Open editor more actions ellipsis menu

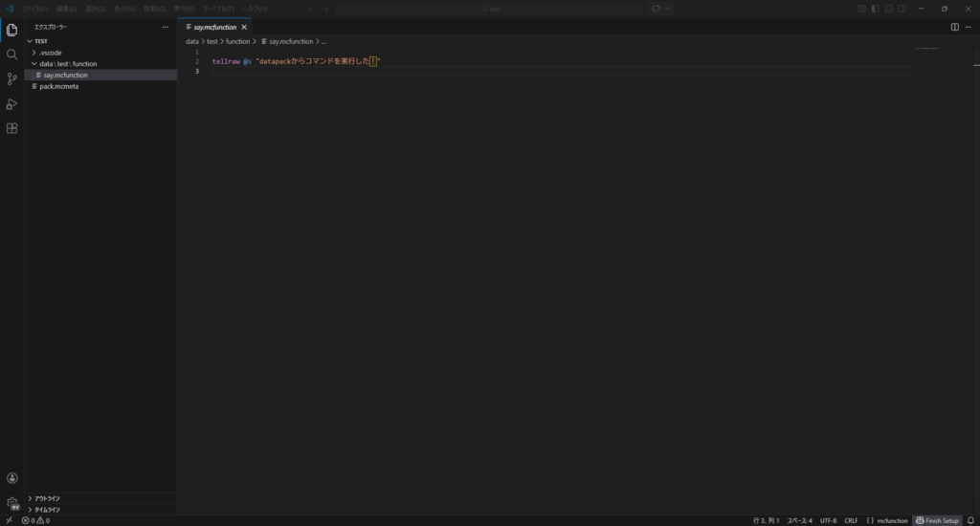(969, 27)
